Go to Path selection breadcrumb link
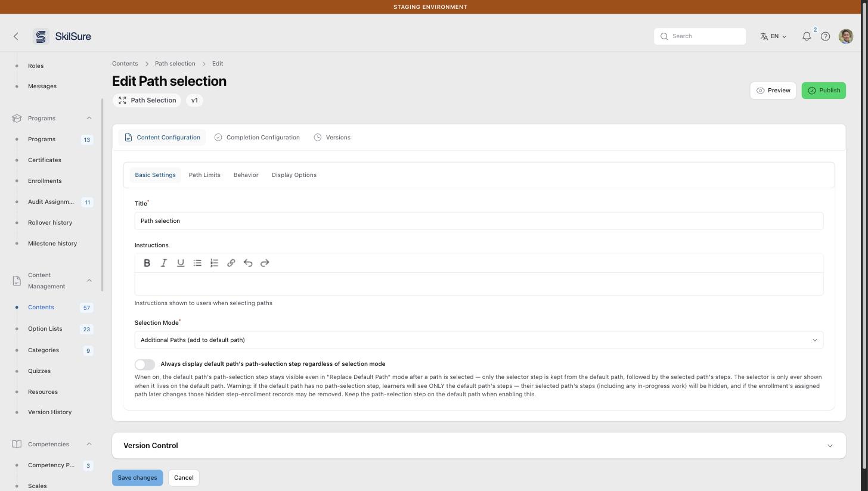The width and height of the screenshot is (868, 491). (175, 64)
